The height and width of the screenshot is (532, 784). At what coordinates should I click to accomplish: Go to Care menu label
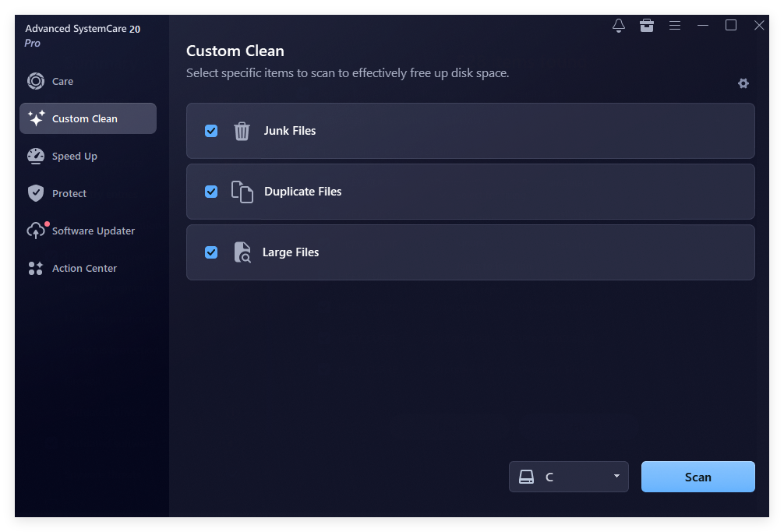pyautogui.click(x=62, y=82)
